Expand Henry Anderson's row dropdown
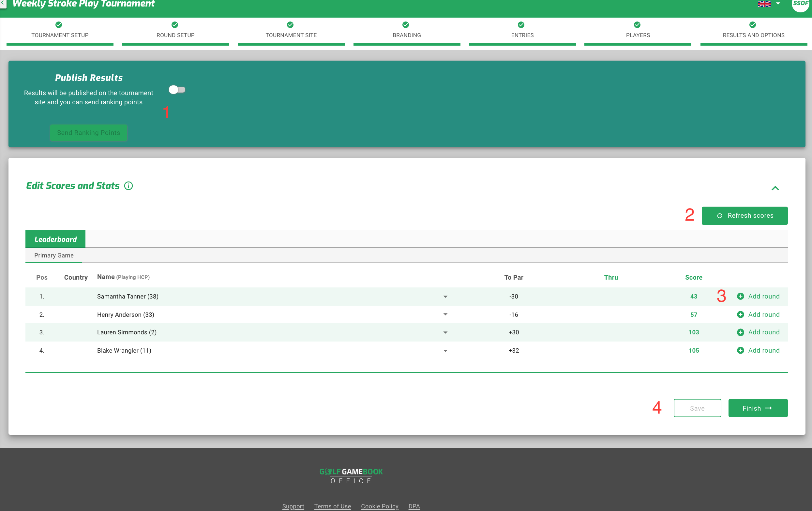The width and height of the screenshot is (812, 511). [445, 314]
